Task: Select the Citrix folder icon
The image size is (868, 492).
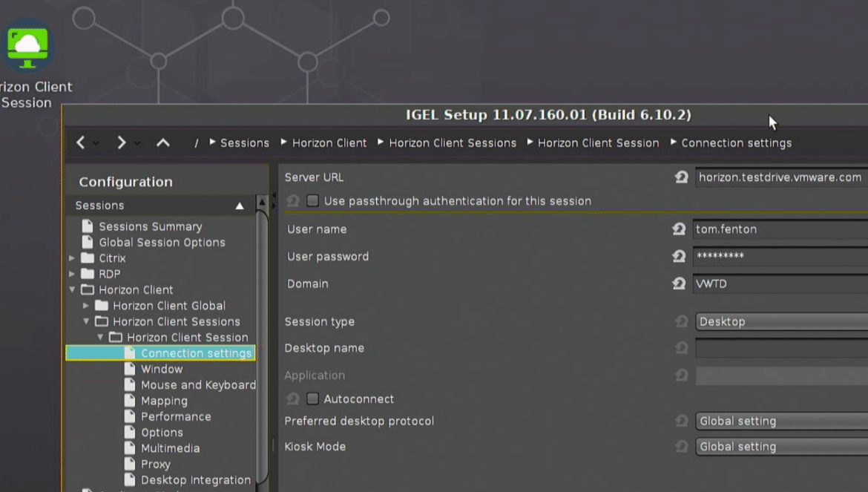Action: (88, 258)
